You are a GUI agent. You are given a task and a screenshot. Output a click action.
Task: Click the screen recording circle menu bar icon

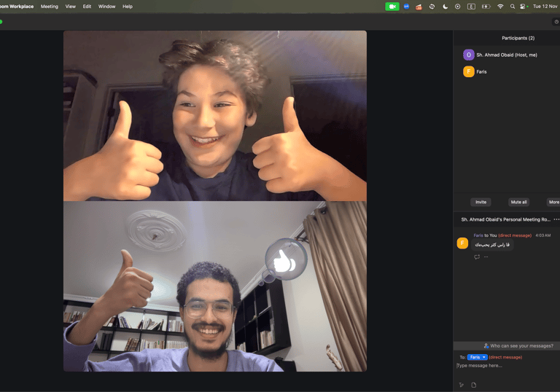coord(457,7)
